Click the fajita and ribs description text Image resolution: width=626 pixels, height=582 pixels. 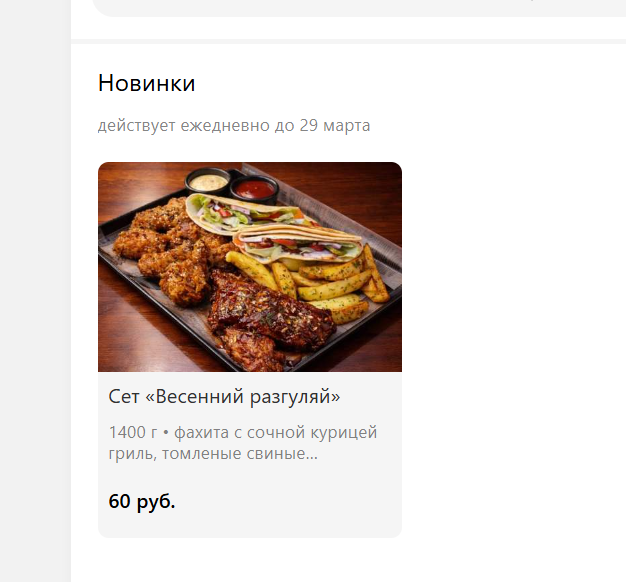point(243,443)
